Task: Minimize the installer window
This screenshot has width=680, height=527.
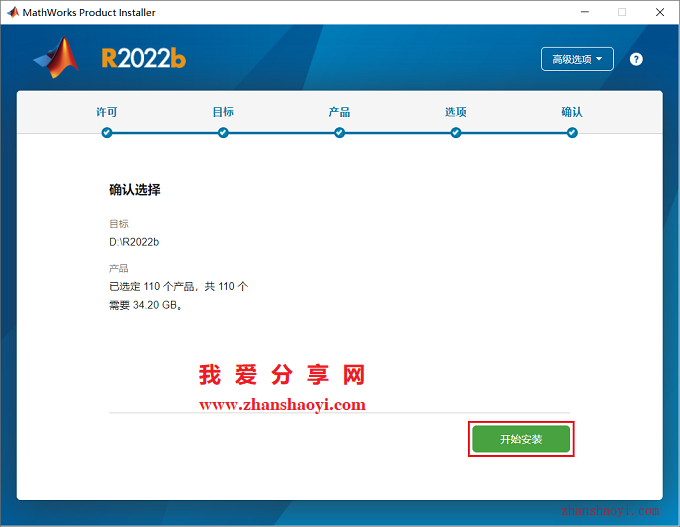Action: (x=585, y=12)
